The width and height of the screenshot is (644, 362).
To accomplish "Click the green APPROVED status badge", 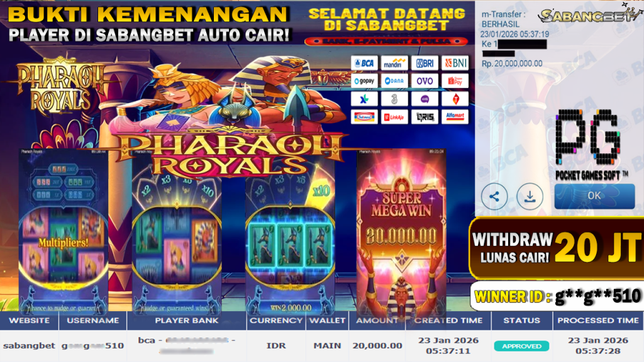I will click(521, 346).
